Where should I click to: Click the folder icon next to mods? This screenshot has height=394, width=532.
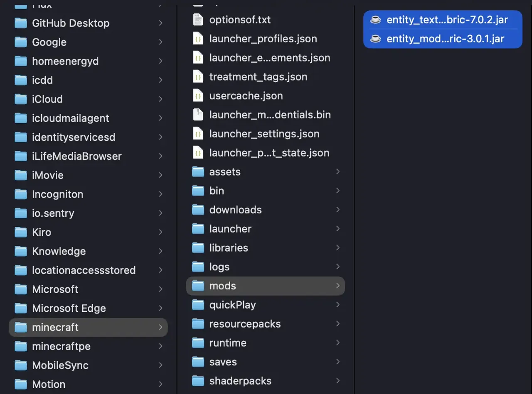[x=198, y=286]
